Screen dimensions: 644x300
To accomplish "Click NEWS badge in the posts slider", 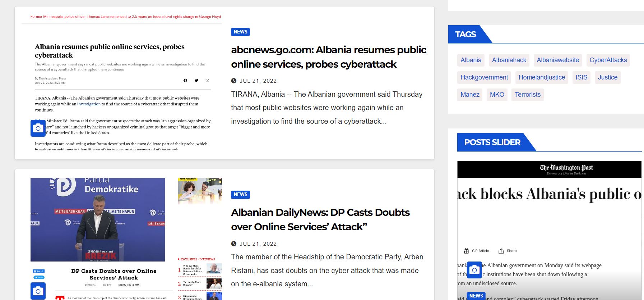I will pyautogui.click(x=476, y=296).
